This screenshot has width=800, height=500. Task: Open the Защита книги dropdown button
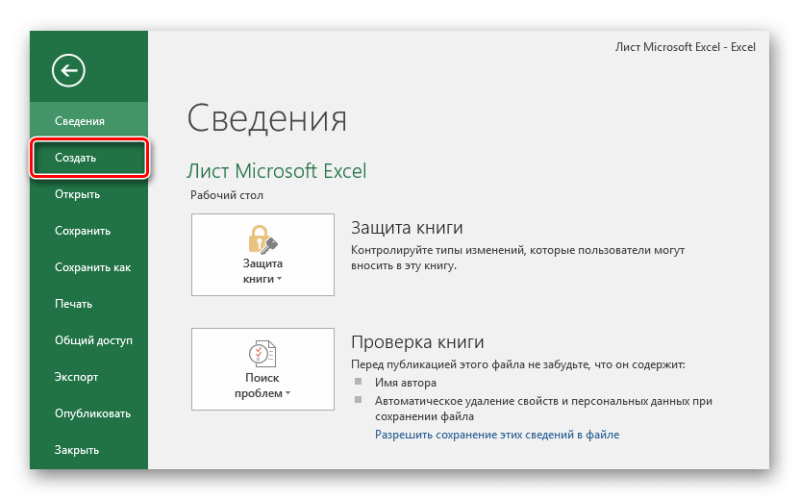[263, 255]
